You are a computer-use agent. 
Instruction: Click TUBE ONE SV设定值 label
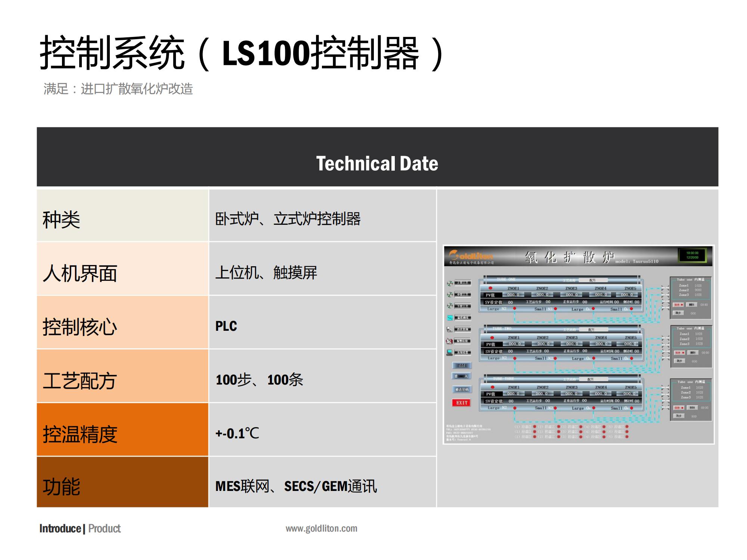494,302
